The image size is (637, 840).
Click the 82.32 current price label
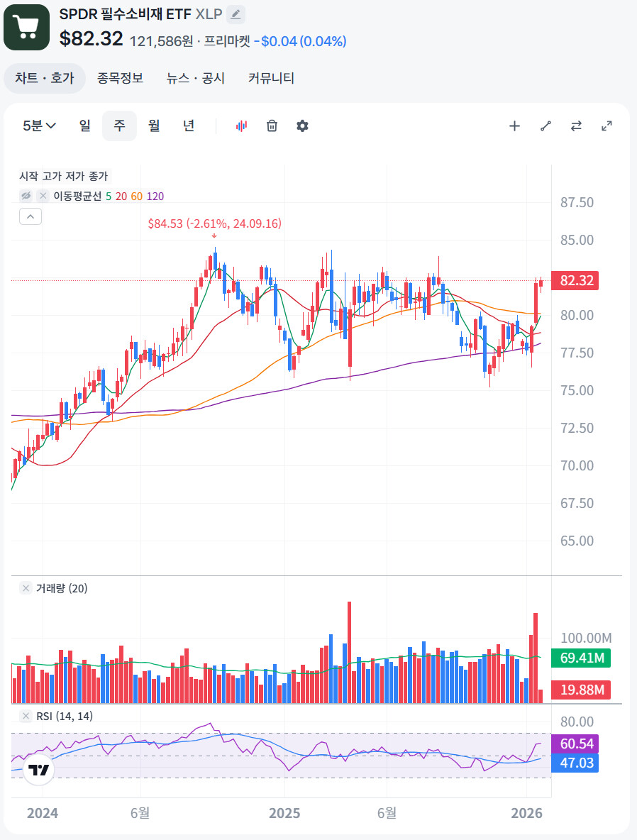pos(576,280)
